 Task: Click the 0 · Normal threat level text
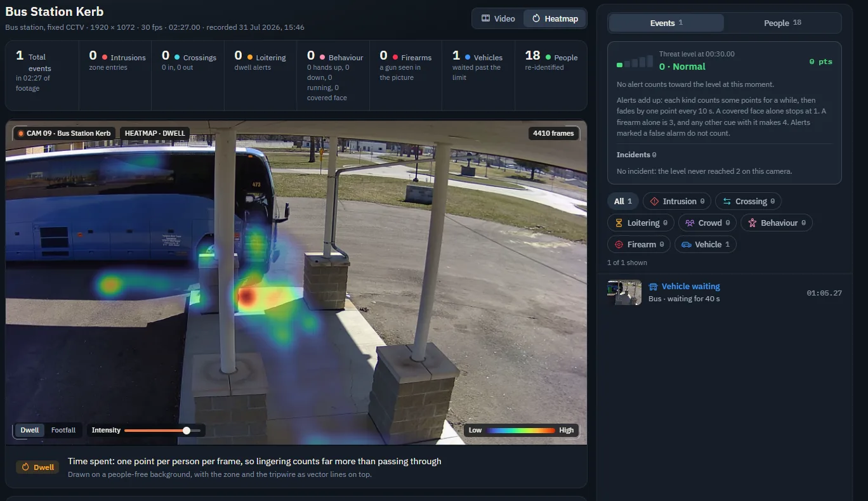(x=682, y=67)
